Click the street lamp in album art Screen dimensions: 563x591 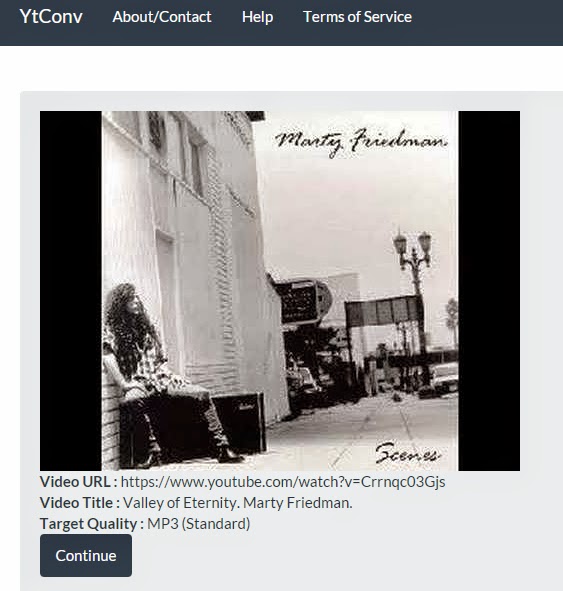(x=414, y=286)
